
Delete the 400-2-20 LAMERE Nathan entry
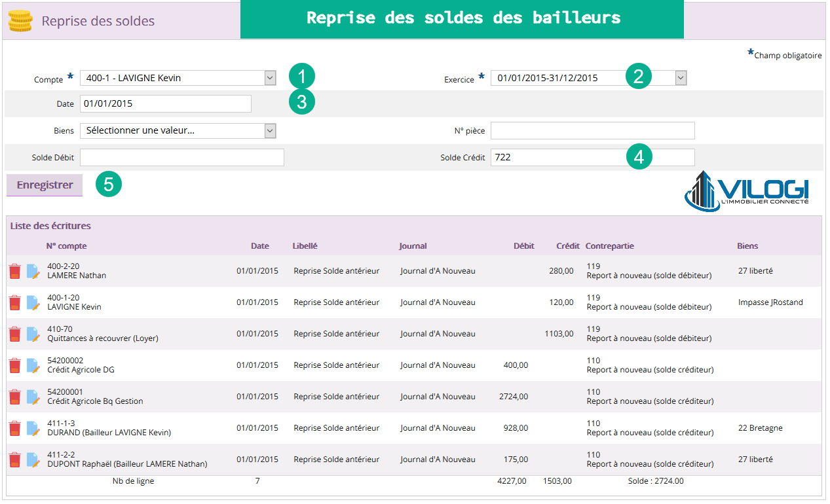[14, 271]
